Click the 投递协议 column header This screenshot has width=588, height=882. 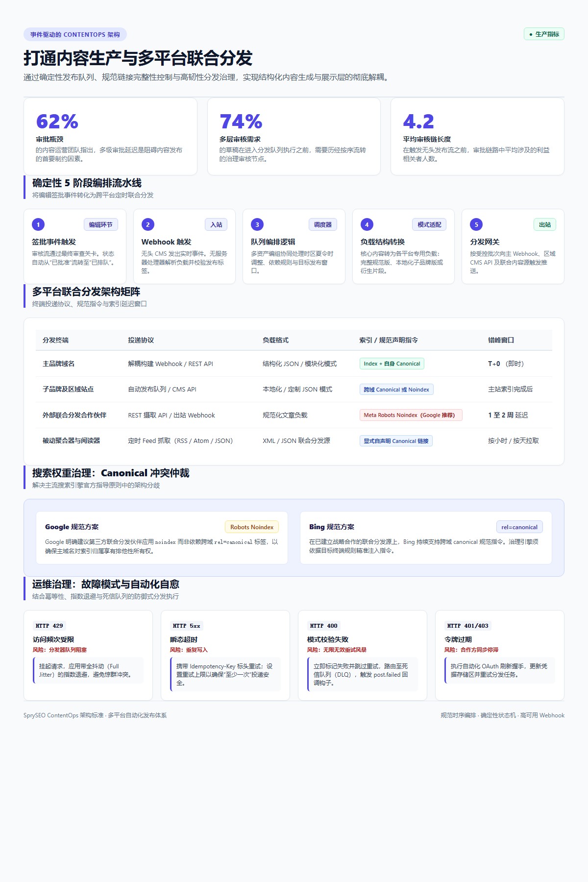pos(141,340)
